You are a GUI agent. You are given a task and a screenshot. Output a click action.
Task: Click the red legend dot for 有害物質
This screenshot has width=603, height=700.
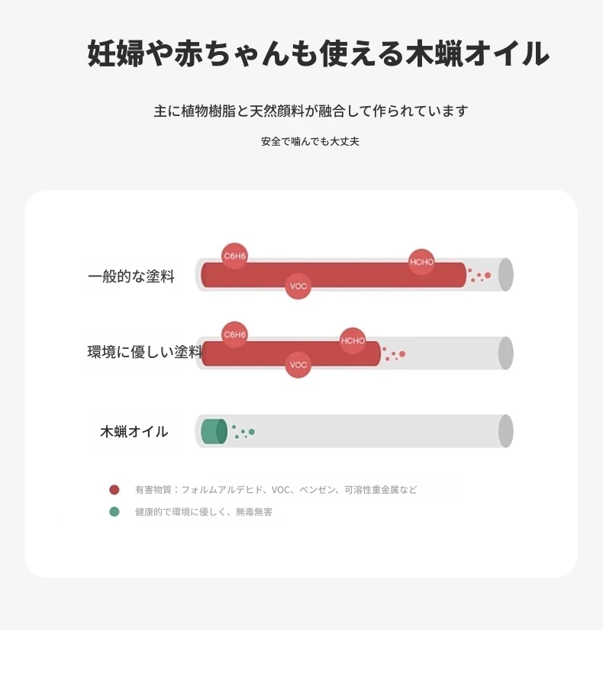114,490
